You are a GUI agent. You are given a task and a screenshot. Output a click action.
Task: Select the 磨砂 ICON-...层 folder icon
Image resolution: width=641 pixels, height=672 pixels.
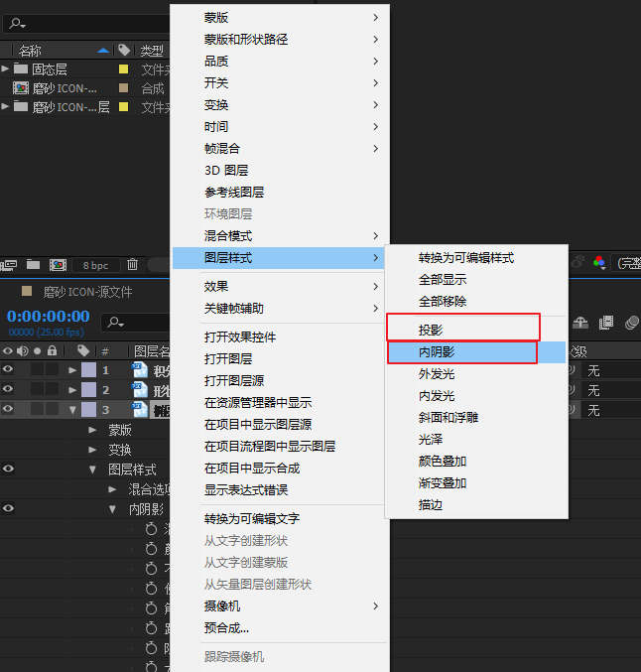pos(21,106)
